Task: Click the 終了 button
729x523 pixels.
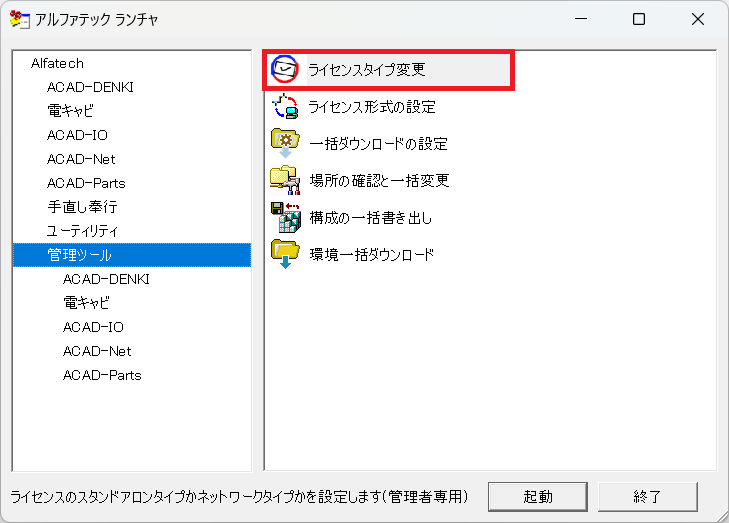Action: (648, 497)
